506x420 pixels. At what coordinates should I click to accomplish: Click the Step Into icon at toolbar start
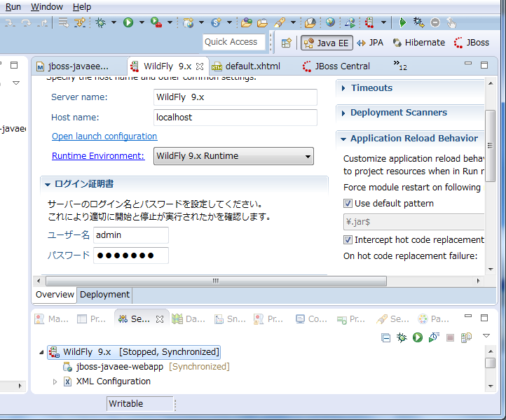[10, 22]
